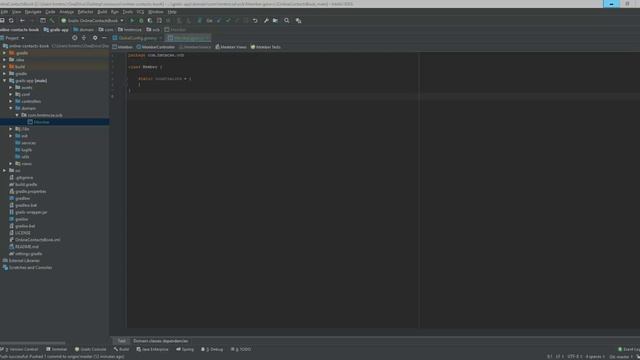The height and width of the screenshot is (360, 640).
Task: Switch to the Member.groovy editor tab
Action: [x=189, y=38]
